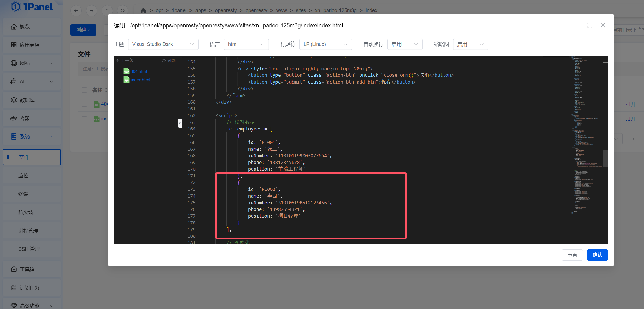Open 容器 in the sidebar

point(32,118)
